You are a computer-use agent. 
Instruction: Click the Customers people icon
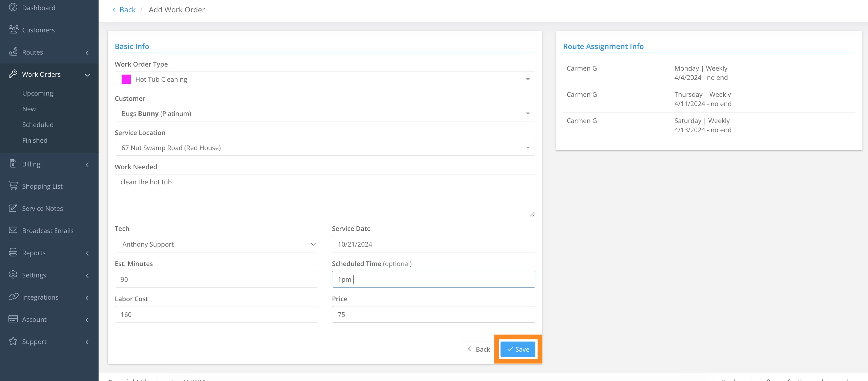pyautogui.click(x=13, y=29)
